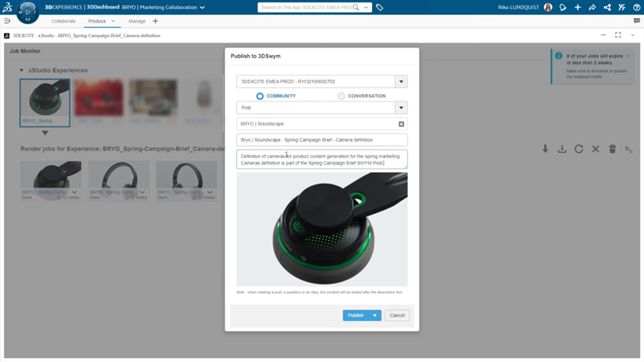Select the COMMUNITY radio option
Image resolution: width=644 pixels, height=362 pixels.
tap(260, 96)
